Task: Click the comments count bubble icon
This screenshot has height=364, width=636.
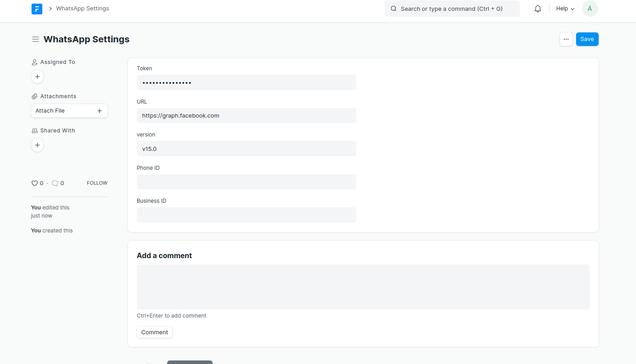Action: (55, 183)
